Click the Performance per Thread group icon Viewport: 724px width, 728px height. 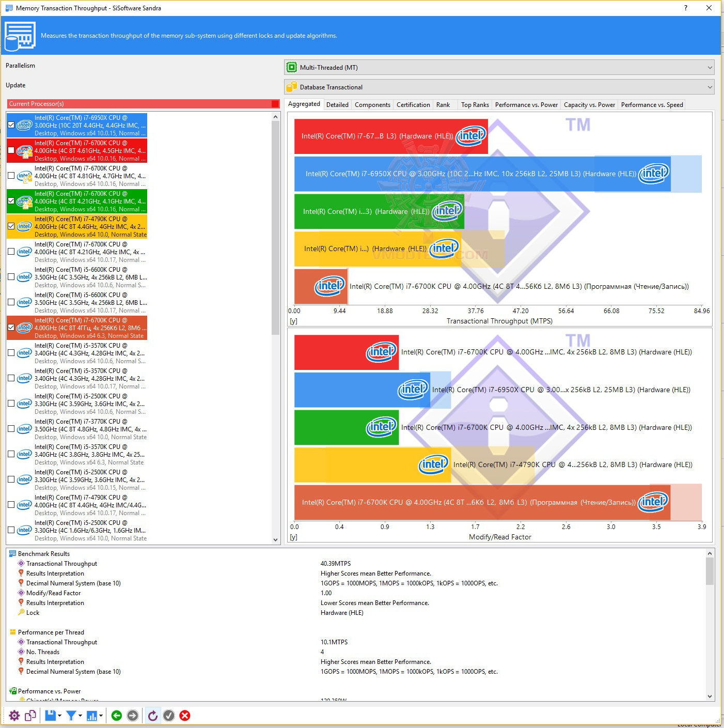coord(12,632)
